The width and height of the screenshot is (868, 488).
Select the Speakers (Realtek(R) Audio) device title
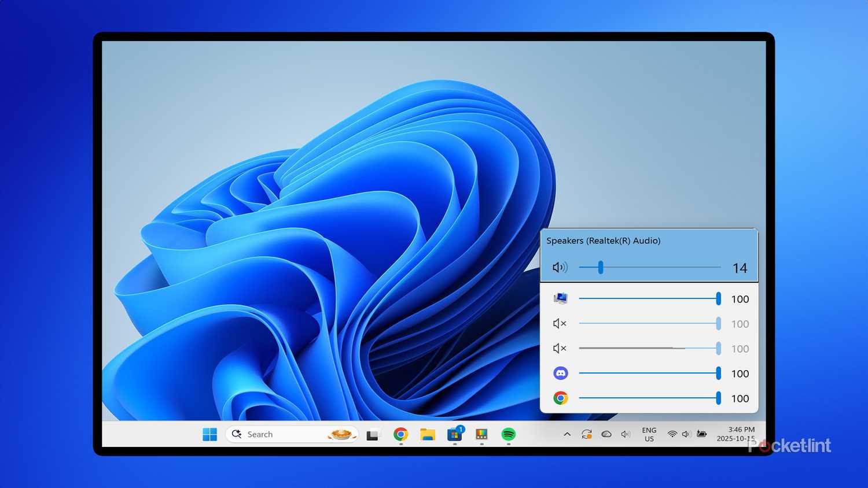(603, 241)
